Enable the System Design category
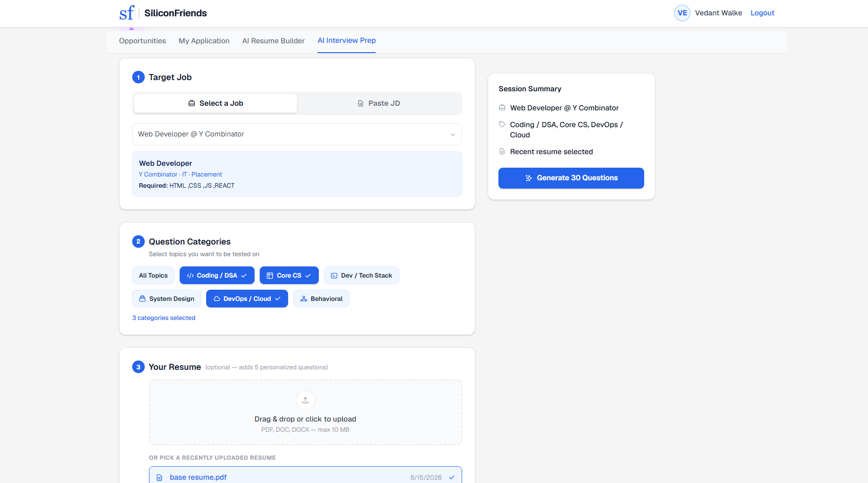Viewport: 868px width, 483px height. point(167,299)
